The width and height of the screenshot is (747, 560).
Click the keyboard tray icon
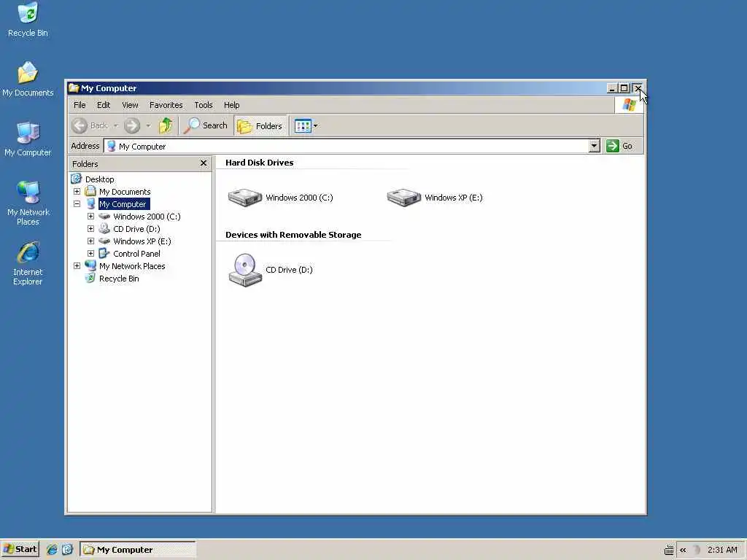[669, 550]
